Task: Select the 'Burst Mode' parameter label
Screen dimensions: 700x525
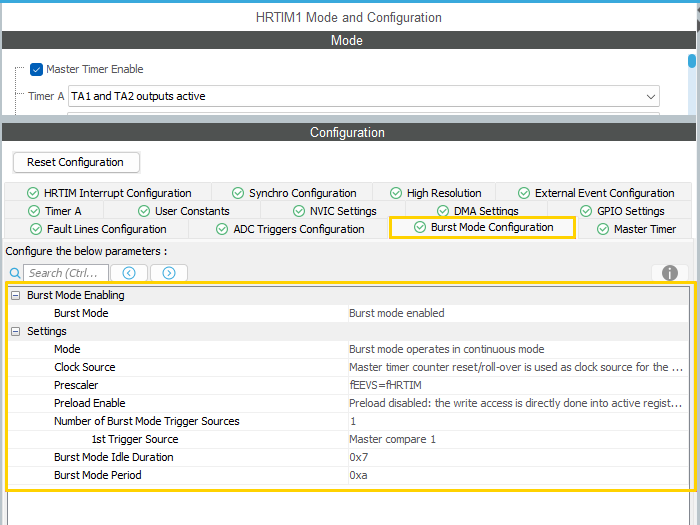Action: coord(81,313)
